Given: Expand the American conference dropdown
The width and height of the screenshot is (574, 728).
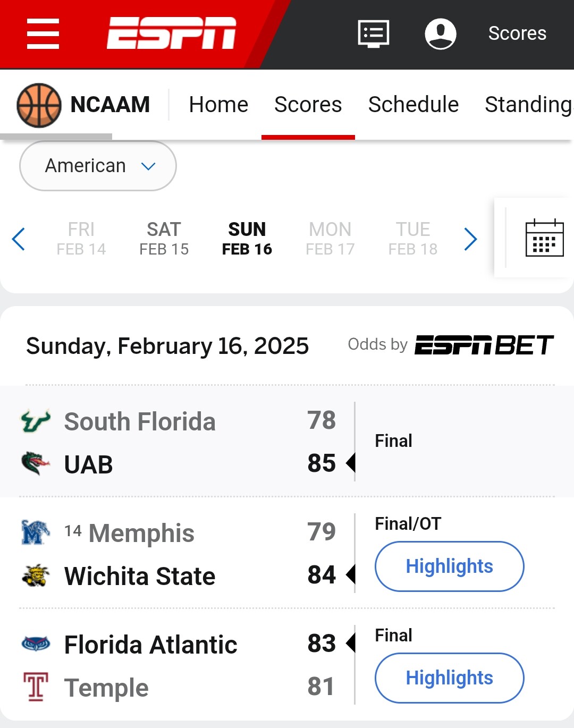Looking at the screenshot, I should pyautogui.click(x=98, y=166).
